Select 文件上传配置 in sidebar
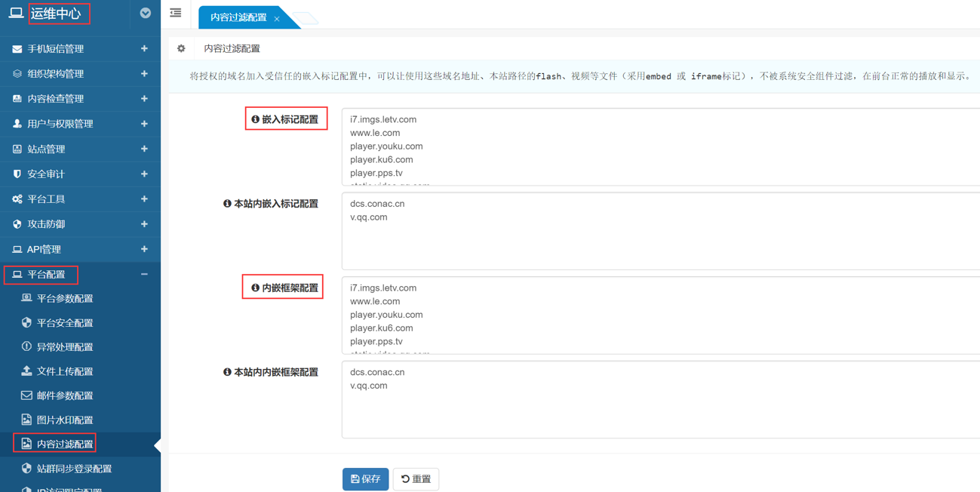 coord(64,371)
